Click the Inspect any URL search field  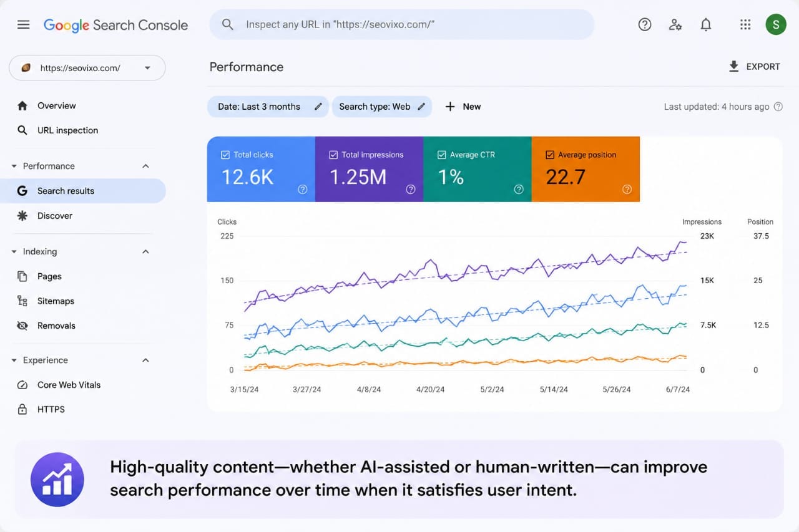(402, 24)
